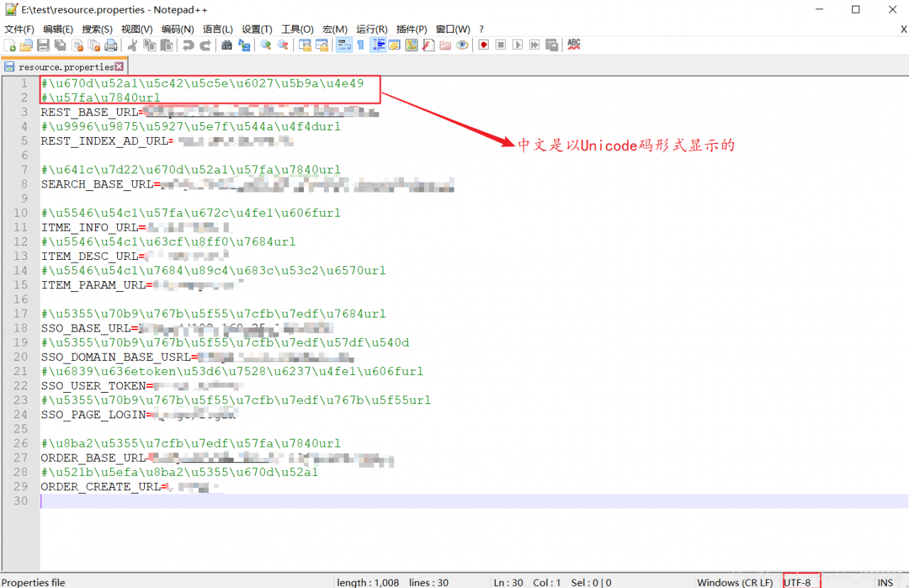909x588 pixels.
Task: Click the Ln : 30 position field in status bar
Action: tap(508, 582)
